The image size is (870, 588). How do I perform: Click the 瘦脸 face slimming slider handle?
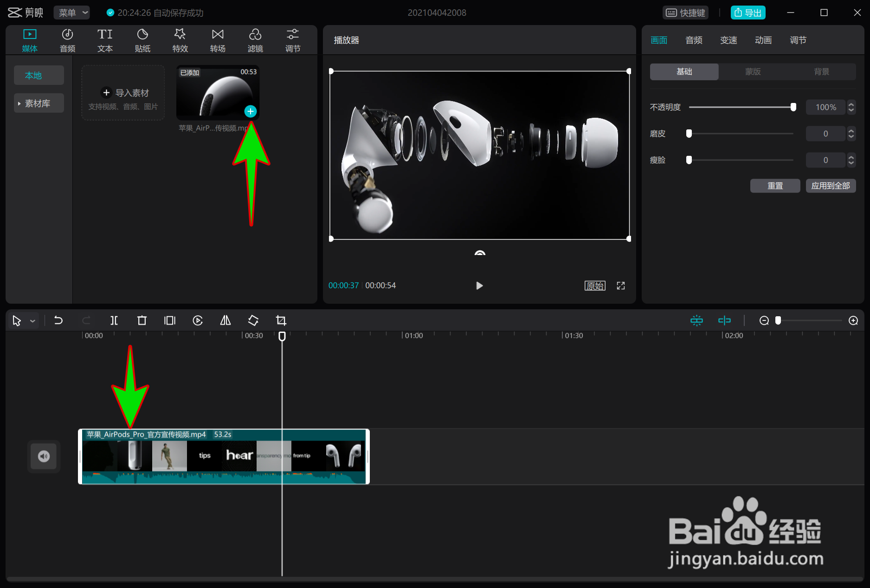[689, 160]
